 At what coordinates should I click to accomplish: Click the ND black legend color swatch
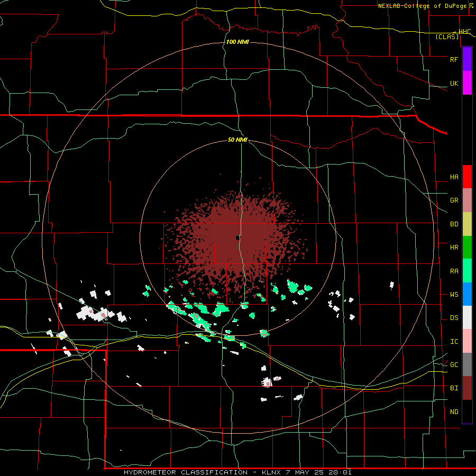coord(467,411)
